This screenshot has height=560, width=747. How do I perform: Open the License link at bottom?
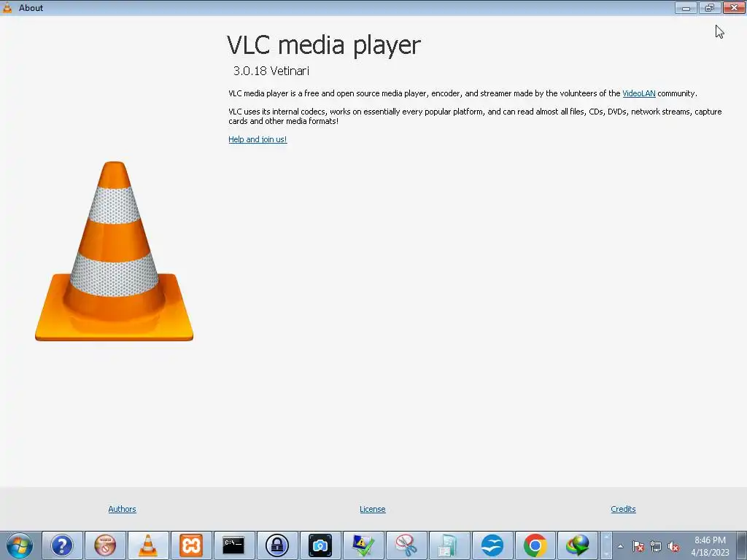coord(373,509)
